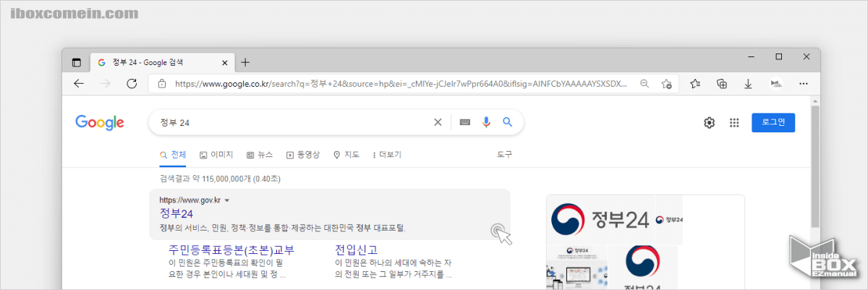This screenshot has width=868, height=290.
Task: Open the Google apps grid
Action: pos(734,123)
